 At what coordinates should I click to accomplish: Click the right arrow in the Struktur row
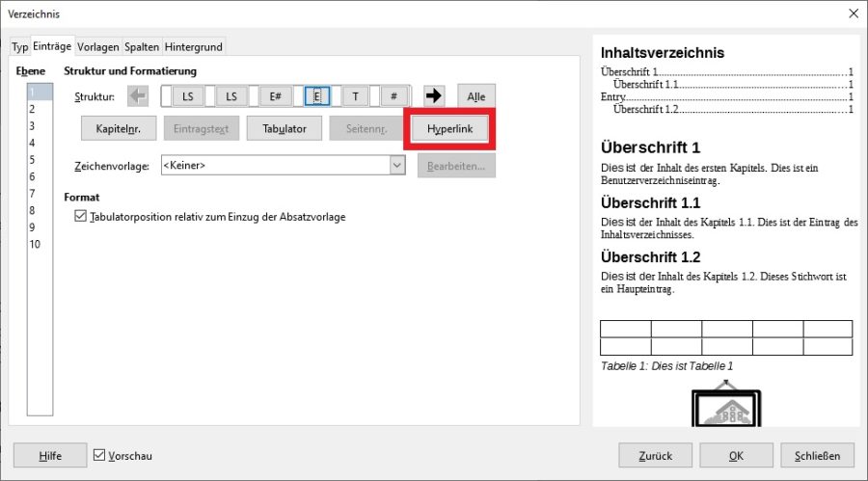pos(433,95)
